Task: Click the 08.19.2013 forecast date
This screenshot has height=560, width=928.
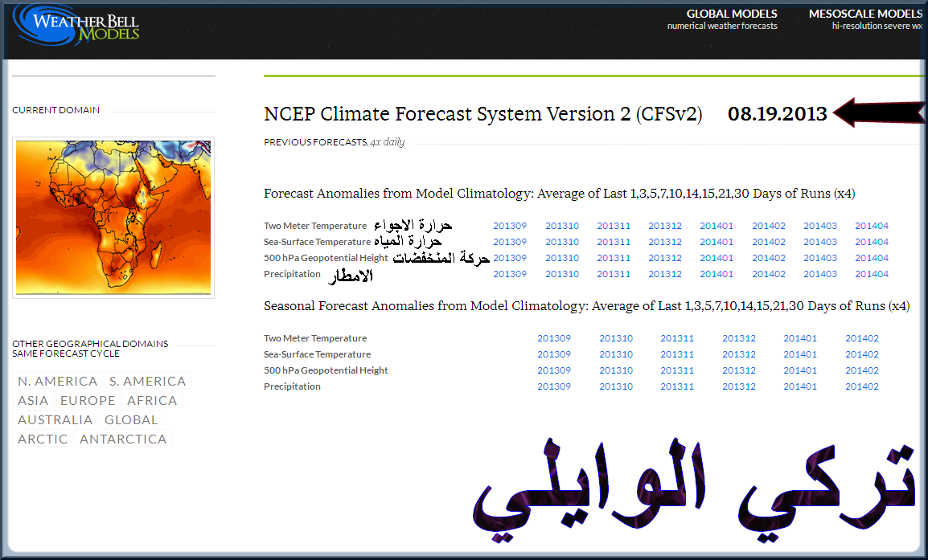Action: 777,113
